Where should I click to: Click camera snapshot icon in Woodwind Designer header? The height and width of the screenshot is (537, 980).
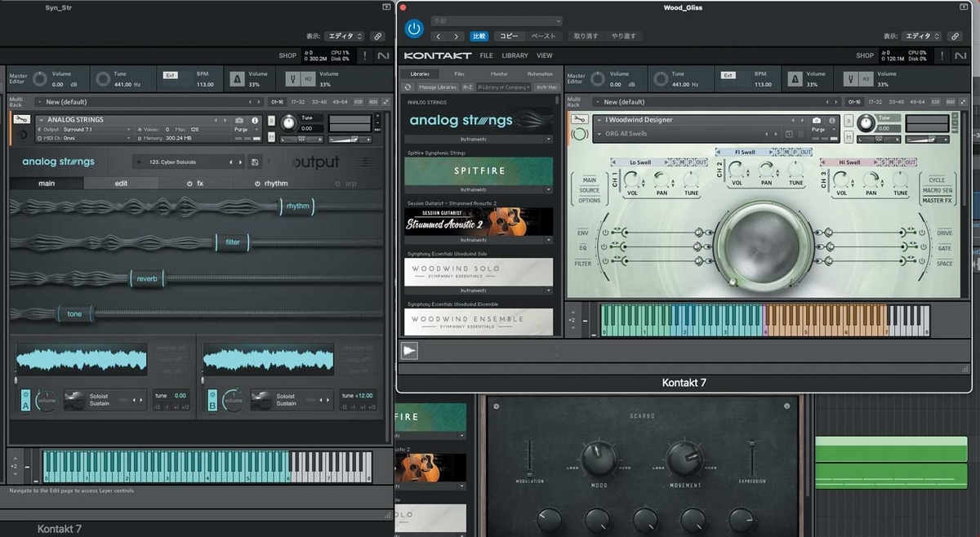pyautogui.click(x=816, y=120)
